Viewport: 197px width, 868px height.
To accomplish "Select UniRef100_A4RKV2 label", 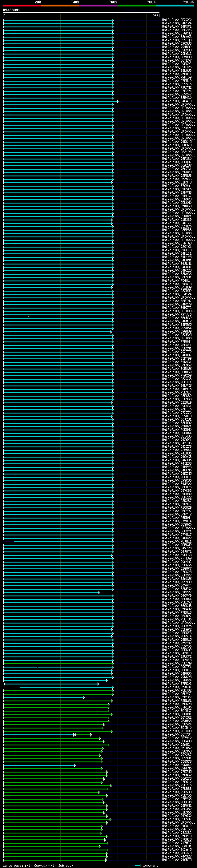I will pos(176,538).
